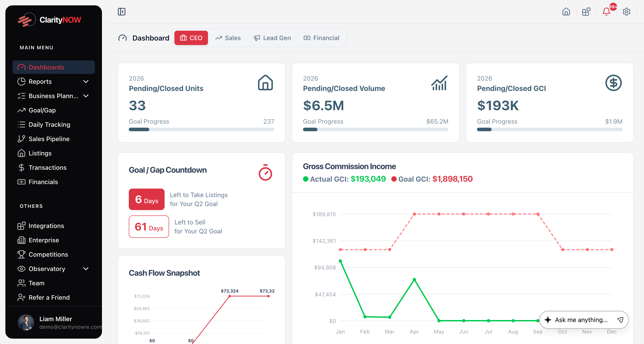The height and width of the screenshot is (344, 644).
Task: Select Daily Tracking in the sidebar
Action: point(49,125)
